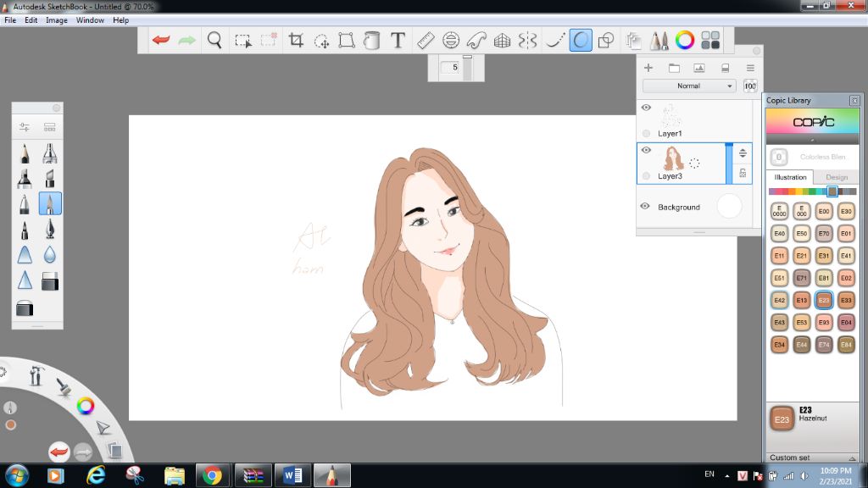The image size is (868, 488).
Task: Select Copic swatch E13
Action: pos(802,300)
